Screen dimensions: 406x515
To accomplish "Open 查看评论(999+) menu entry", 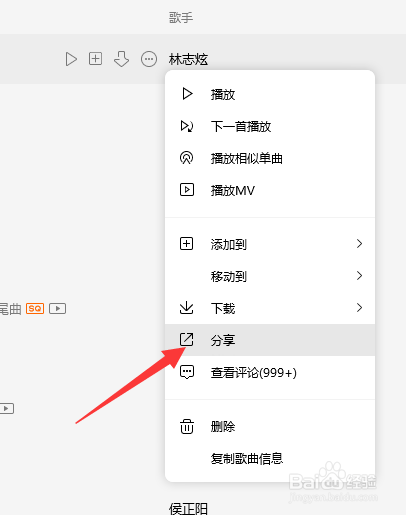I will (x=270, y=372).
